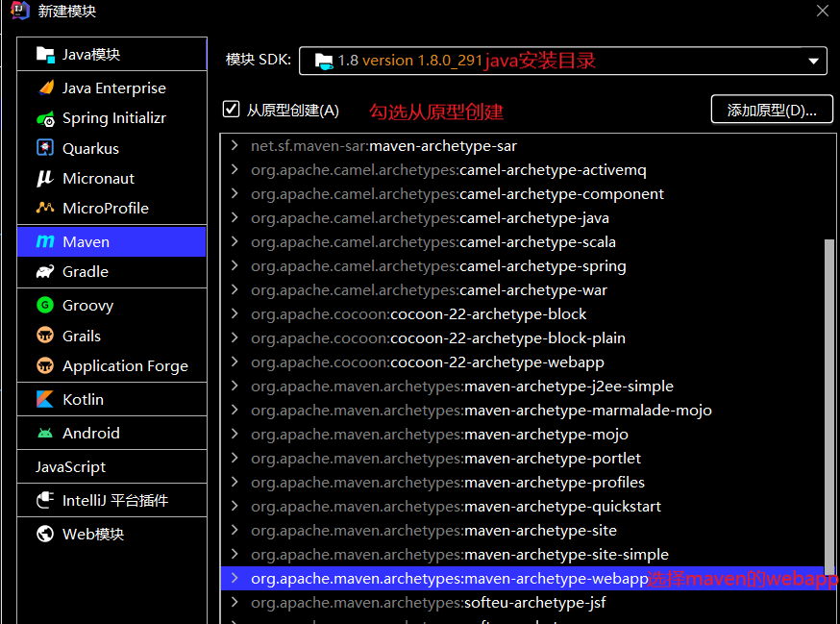Click the Micronaut mu icon

click(x=44, y=178)
